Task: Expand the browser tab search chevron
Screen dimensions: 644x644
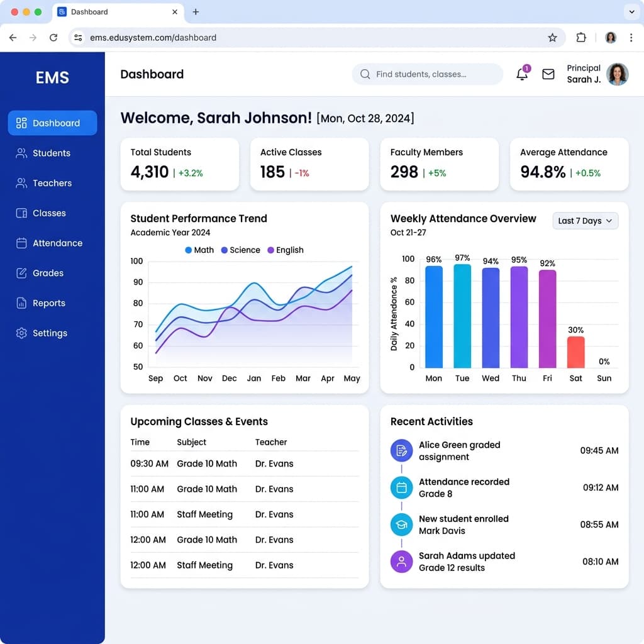Action: pyautogui.click(x=631, y=12)
